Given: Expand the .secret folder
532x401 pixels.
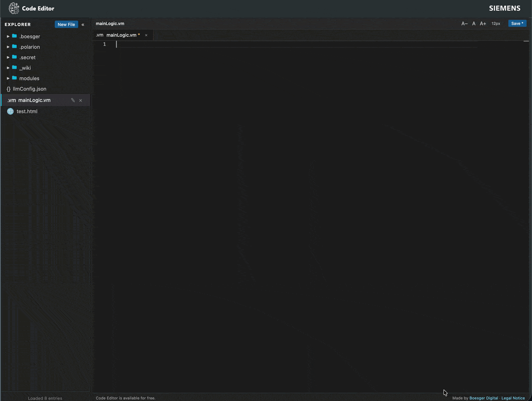Looking at the screenshot, I should click(8, 57).
